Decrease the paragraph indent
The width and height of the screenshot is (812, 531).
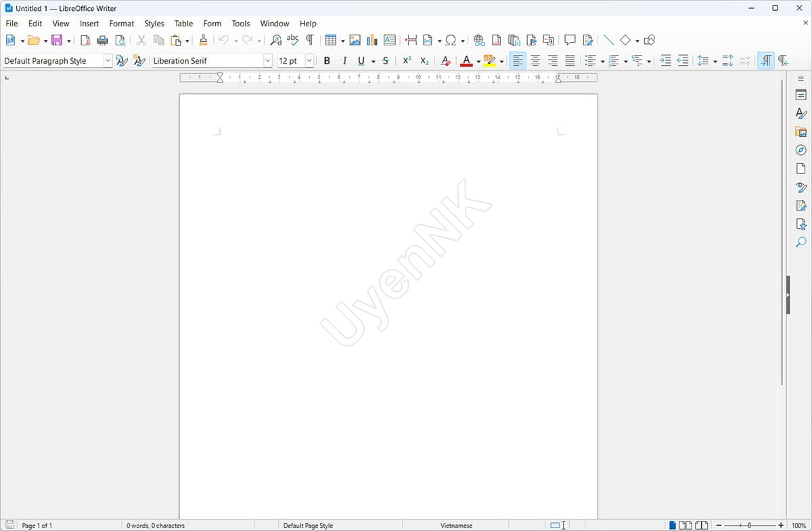[x=683, y=61]
